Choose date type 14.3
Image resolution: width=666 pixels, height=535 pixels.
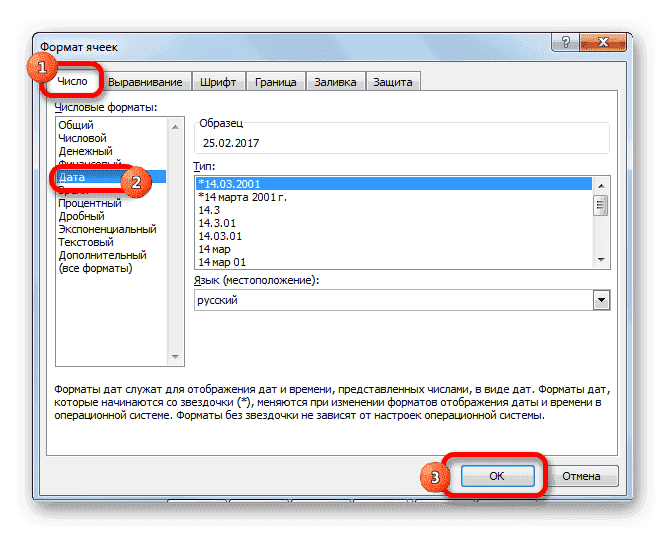394,210
